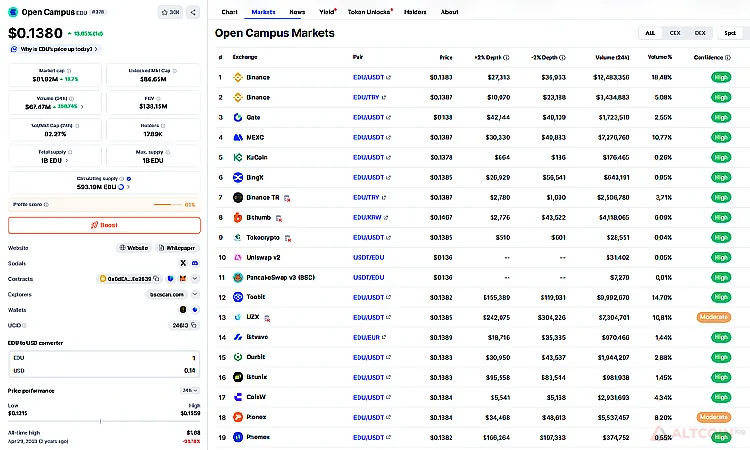
Task: Click the Boost button
Action: (104, 225)
